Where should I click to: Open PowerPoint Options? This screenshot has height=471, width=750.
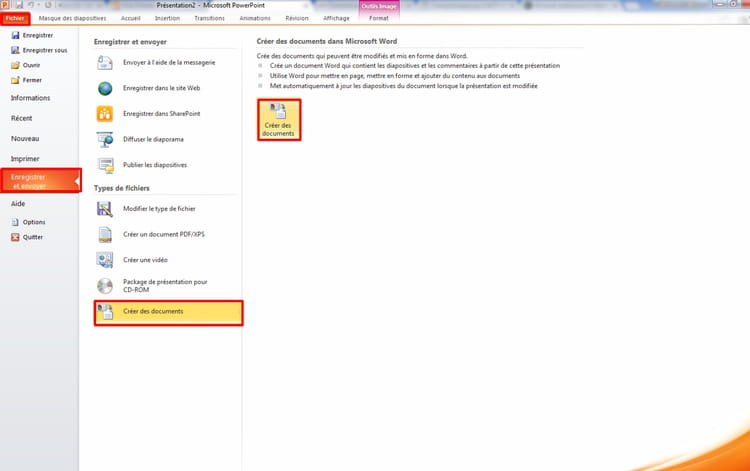point(29,222)
